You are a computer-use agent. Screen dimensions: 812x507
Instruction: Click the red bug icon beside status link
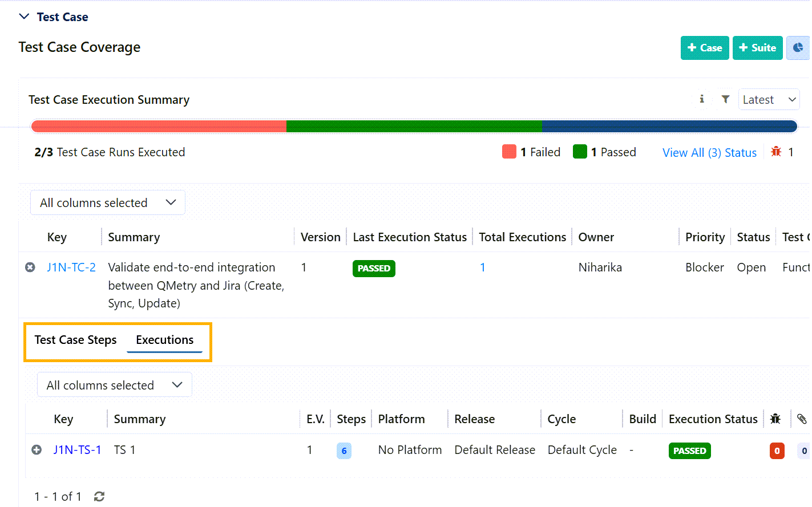776,152
